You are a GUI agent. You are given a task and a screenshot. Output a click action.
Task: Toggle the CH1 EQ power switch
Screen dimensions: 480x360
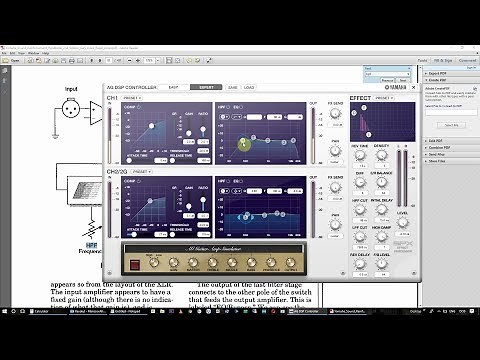tap(241, 107)
